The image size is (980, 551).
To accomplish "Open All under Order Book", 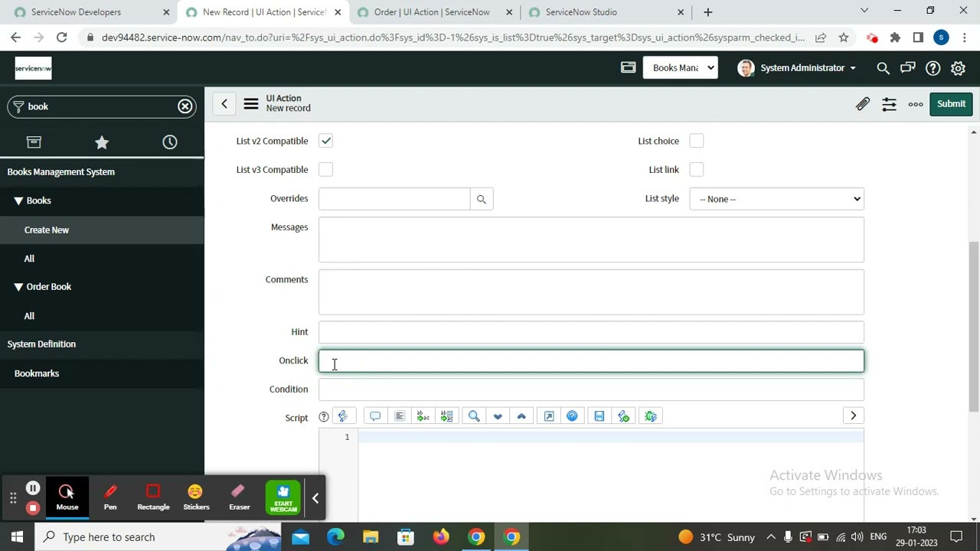I will [x=29, y=316].
